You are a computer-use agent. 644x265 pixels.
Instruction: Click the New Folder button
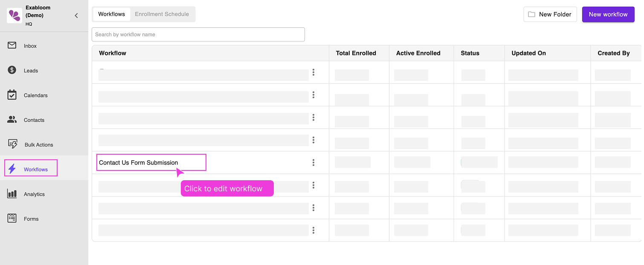pos(550,14)
